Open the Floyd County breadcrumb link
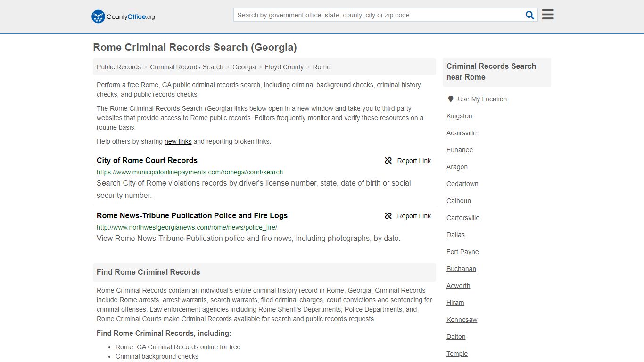 (x=284, y=67)
